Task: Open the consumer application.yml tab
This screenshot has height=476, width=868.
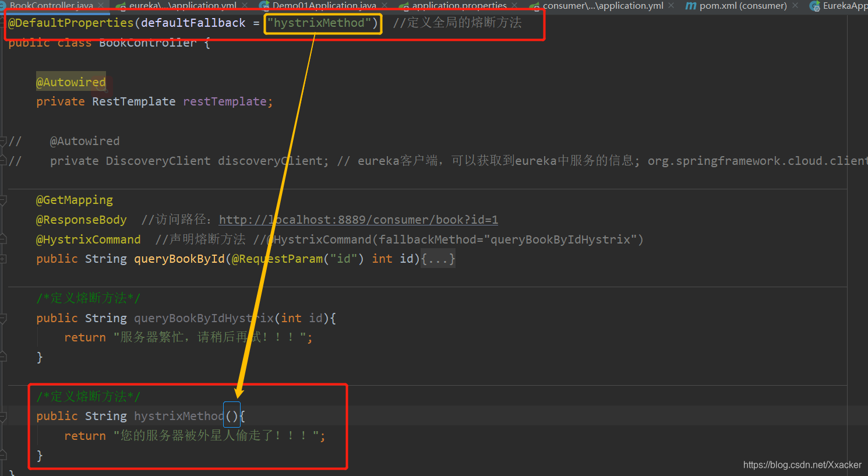Action: 603,5
